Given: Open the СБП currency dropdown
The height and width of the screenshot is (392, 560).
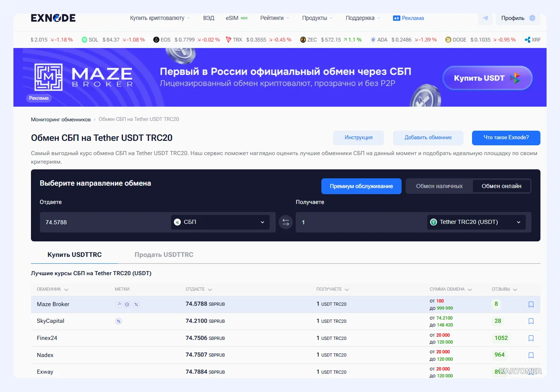Looking at the screenshot, I should pyautogui.click(x=220, y=222).
